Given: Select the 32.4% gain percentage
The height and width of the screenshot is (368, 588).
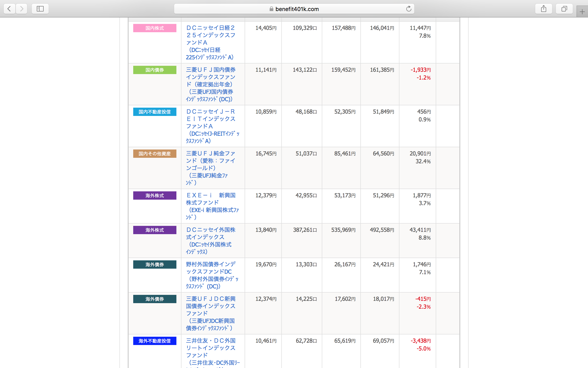Looking at the screenshot, I should tap(423, 161).
